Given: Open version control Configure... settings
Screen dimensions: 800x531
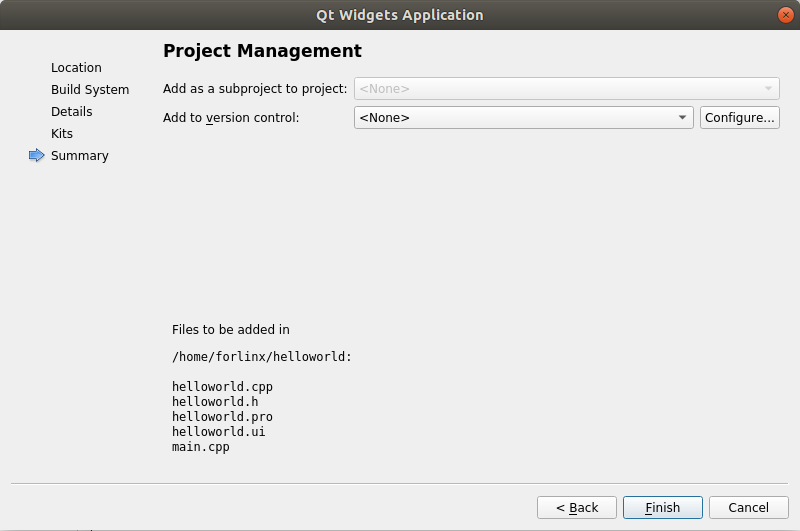Looking at the screenshot, I should [739, 118].
